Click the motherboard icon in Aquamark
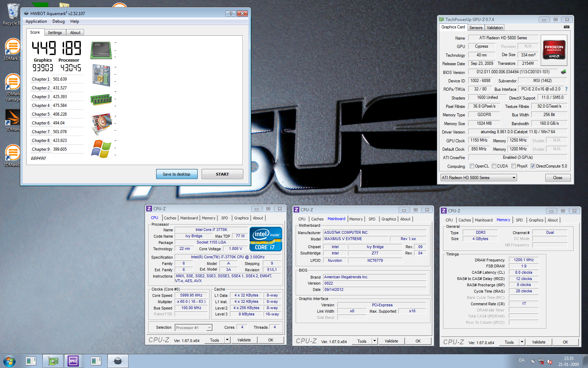Viewport: 588px width, 368px height. click(x=101, y=75)
